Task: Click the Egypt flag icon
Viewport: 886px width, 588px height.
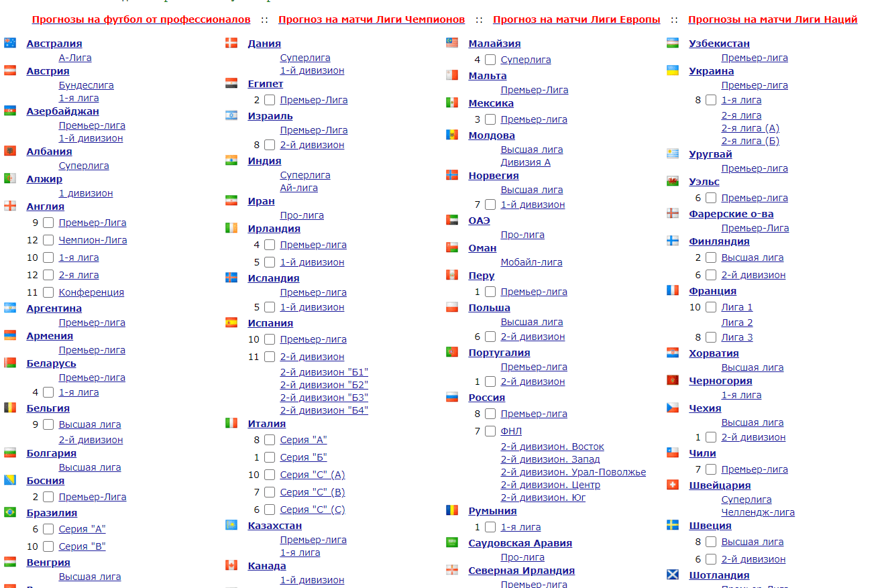Action: [231, 83]
